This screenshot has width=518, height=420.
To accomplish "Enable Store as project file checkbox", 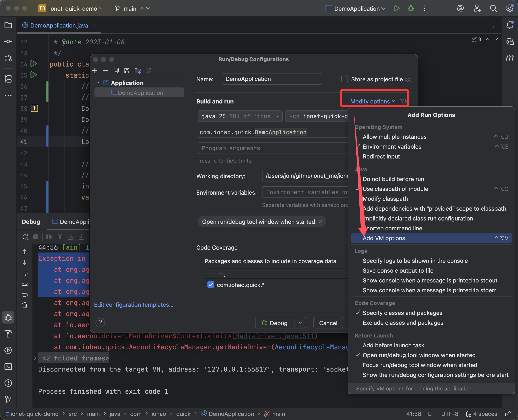I will click(x=344, y=79).
